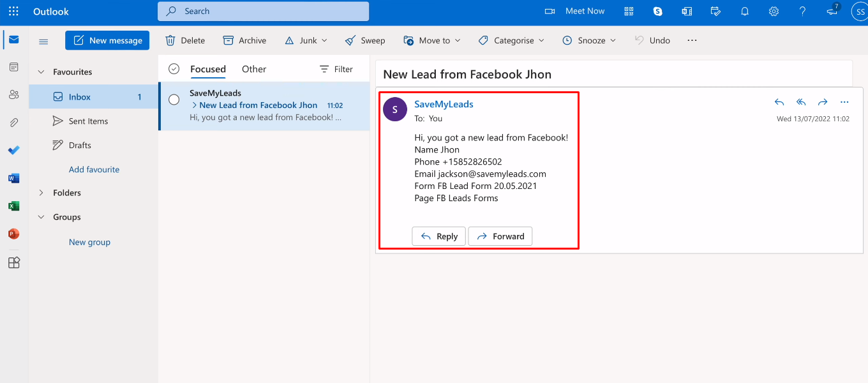Image resolution: width=868 pixels, height=383 pixels.
Task: Open Skype from the header
Action: click(657, 11)
